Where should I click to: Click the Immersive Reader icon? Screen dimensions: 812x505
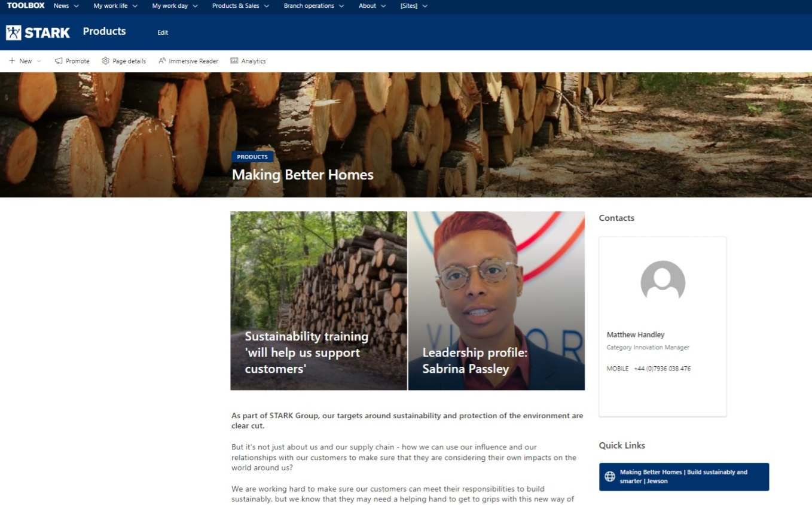coord(162,61)
